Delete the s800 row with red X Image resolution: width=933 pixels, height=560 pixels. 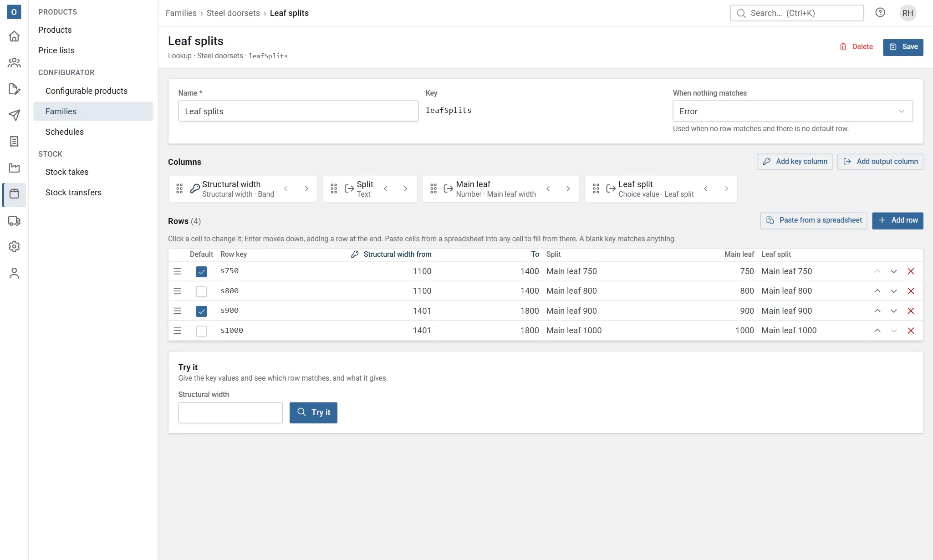911,291
